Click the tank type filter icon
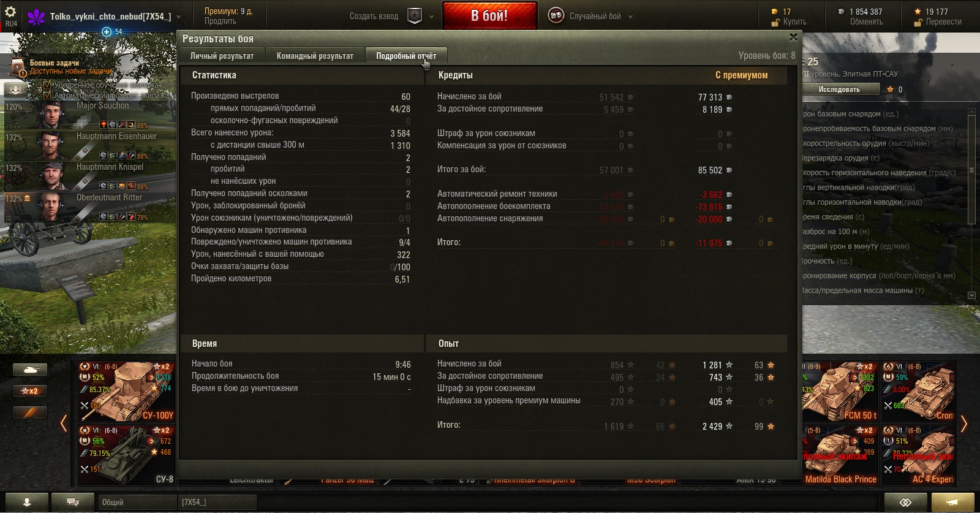The height and width of the screenshot is (513, 980). point(30,370)
